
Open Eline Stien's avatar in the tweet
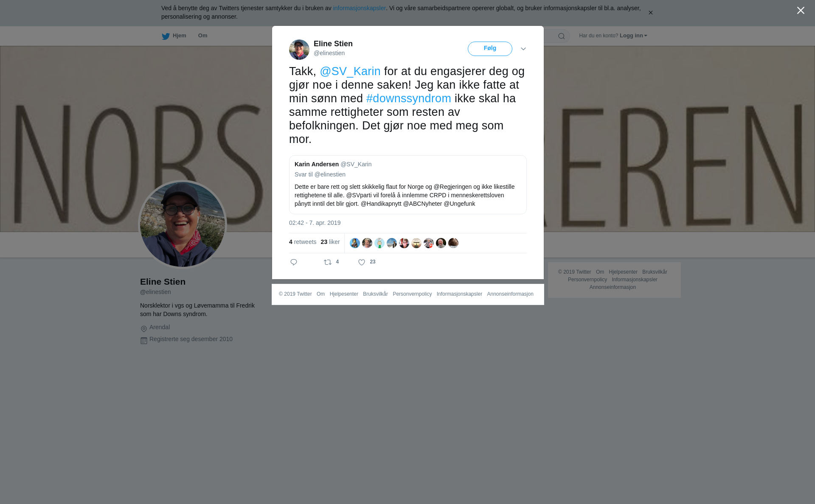pos(299,50)
